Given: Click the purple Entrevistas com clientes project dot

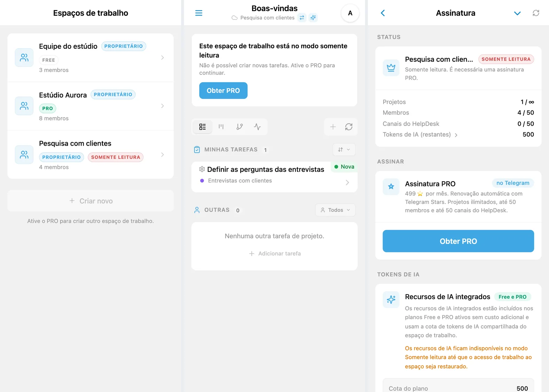Looking at the screenshot, I should click(x=202, y=180).
